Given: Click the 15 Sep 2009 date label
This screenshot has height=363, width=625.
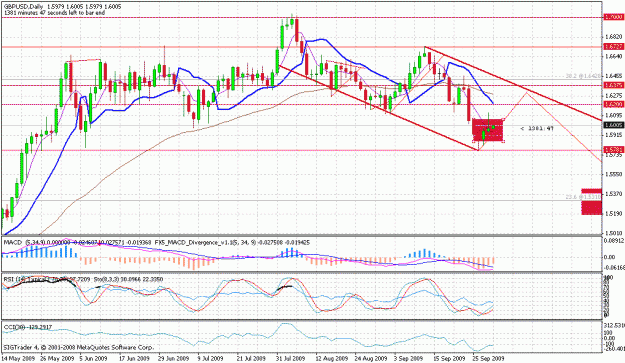Looking at the screenshot, I should tap(449, 358).
